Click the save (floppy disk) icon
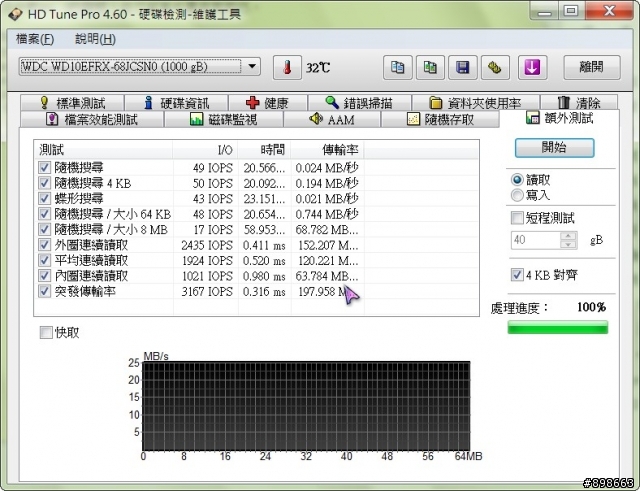Image resolution: width=640 pixels, height=491 pixels. tap(462, 67)
